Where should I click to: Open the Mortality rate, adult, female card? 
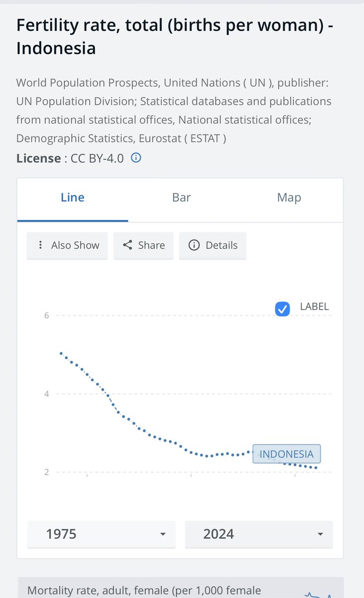[181, 588]
